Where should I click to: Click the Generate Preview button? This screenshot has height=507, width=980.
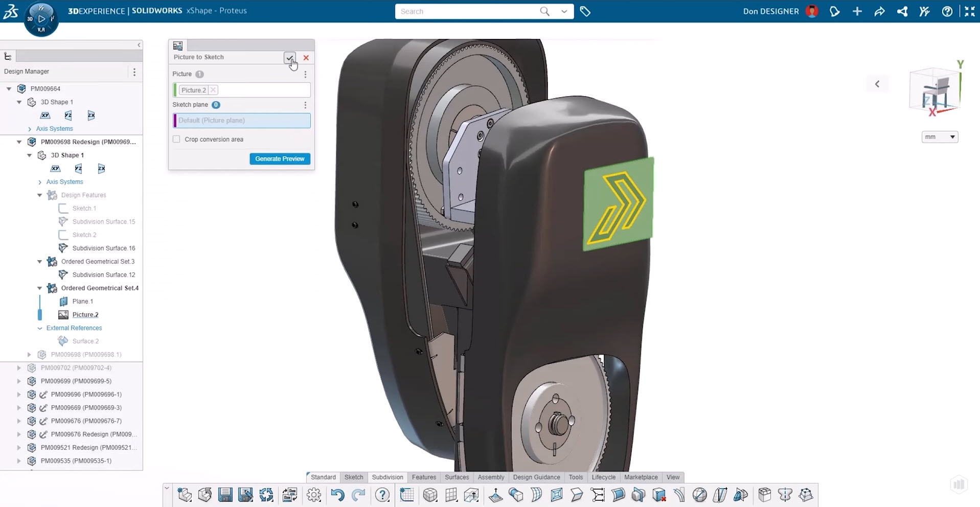click(280, 159)
